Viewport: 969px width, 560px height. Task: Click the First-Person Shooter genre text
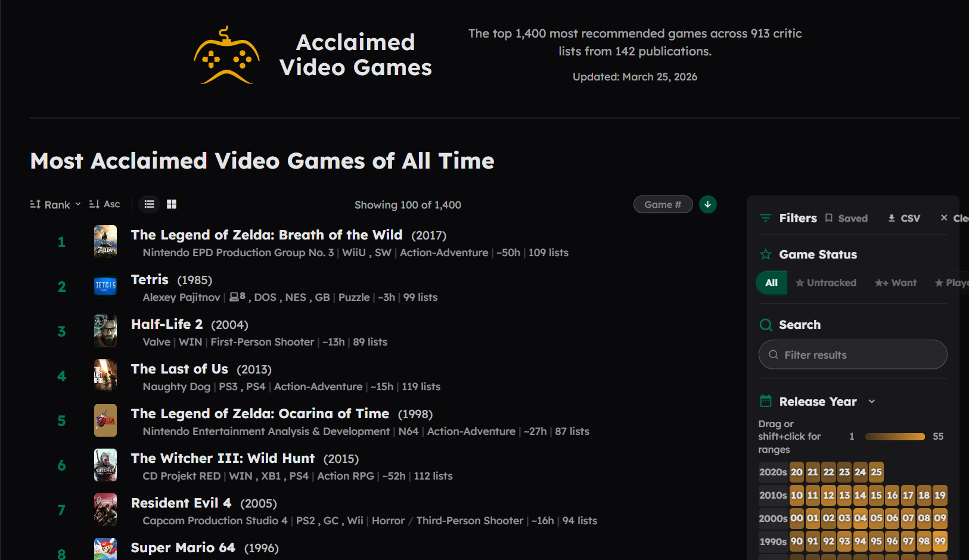pos(262,342)
